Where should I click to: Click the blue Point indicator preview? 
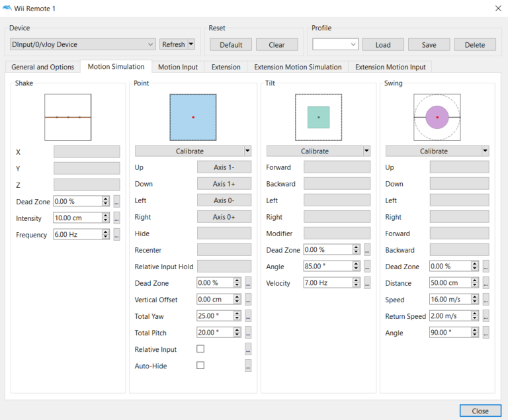(x=193, y=117)
